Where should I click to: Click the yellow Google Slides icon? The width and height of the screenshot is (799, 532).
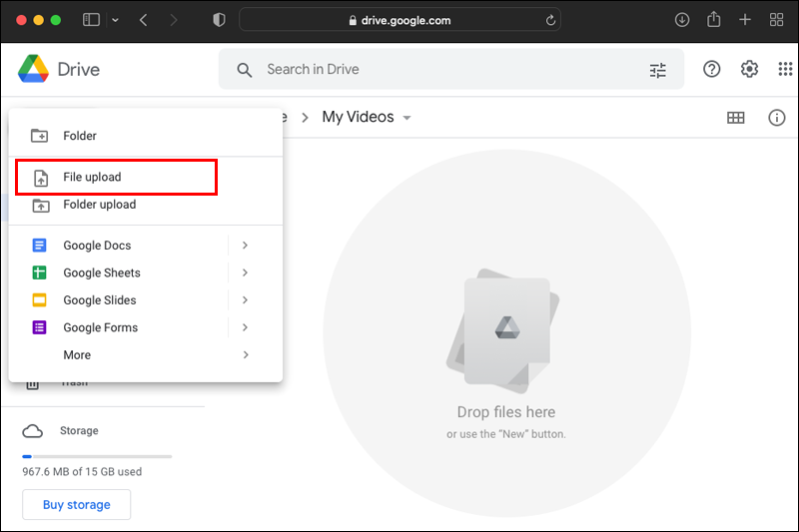point(39,300)
